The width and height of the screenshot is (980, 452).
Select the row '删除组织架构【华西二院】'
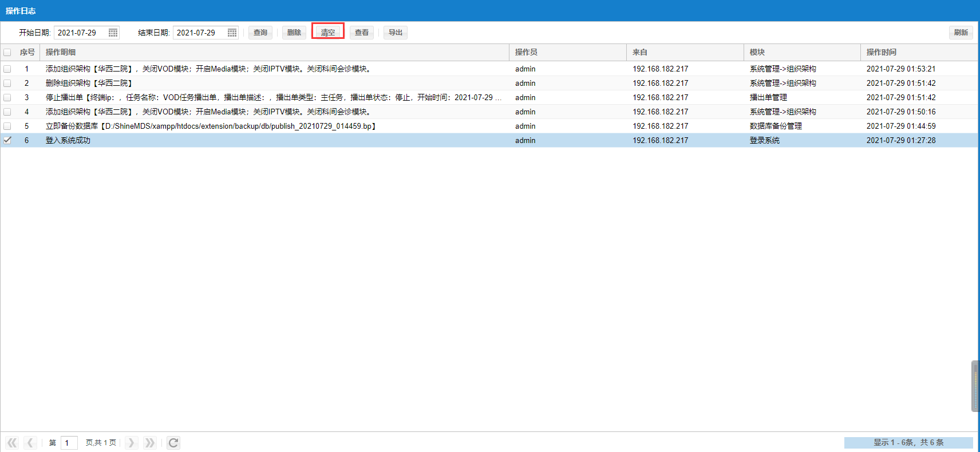[x=489, y=83]
